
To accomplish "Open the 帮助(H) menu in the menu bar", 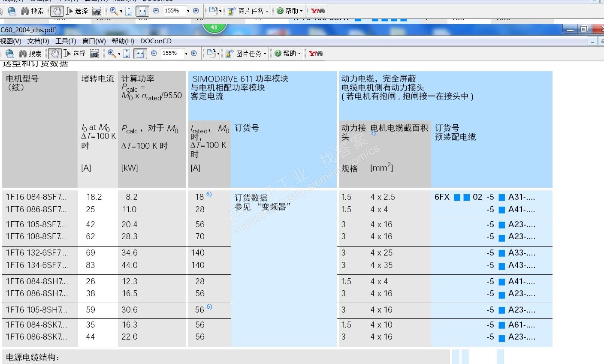I will click(x=123, y=41).
